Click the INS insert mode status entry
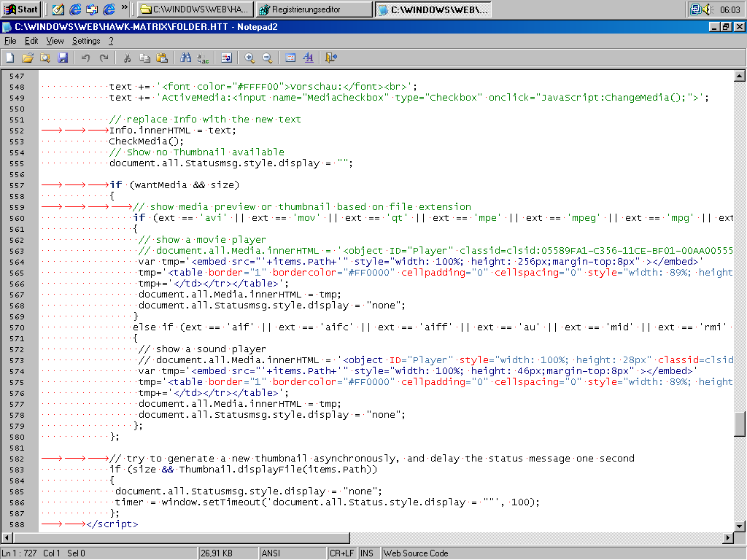 pos(368,553)
